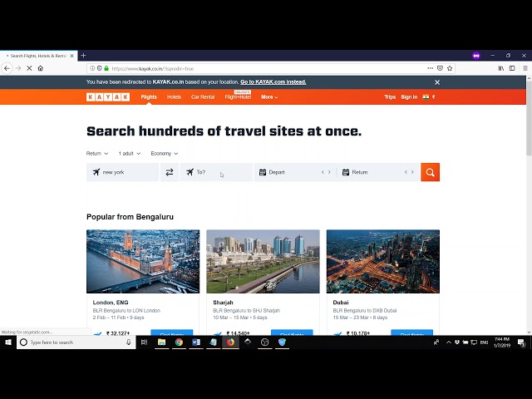This screenshot has width=532, height=399.
Task: Click Firefox icon in the taskbar
Action: [x=230, y=342]
